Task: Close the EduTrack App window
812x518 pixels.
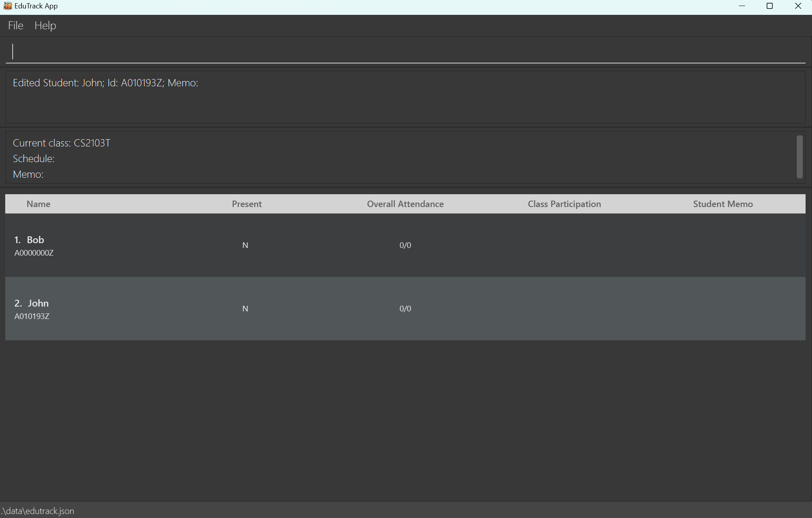Action: coord(798,6)
